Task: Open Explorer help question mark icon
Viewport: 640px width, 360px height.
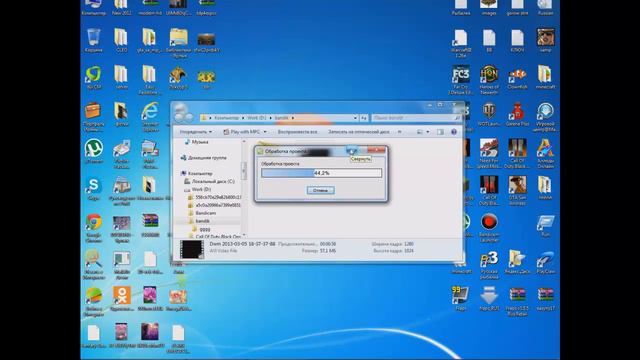Action: click(454, 132)
